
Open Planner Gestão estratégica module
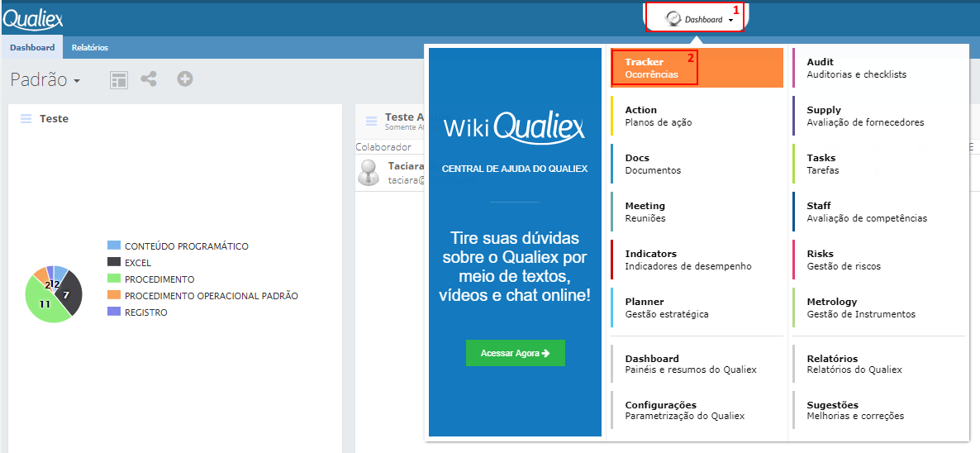[697, 308]
